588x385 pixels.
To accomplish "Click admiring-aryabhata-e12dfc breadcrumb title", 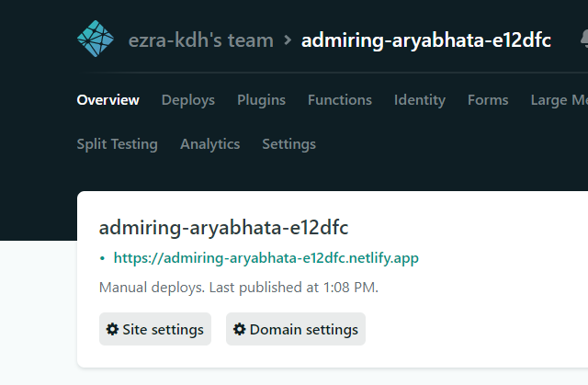I will point(426,40).
